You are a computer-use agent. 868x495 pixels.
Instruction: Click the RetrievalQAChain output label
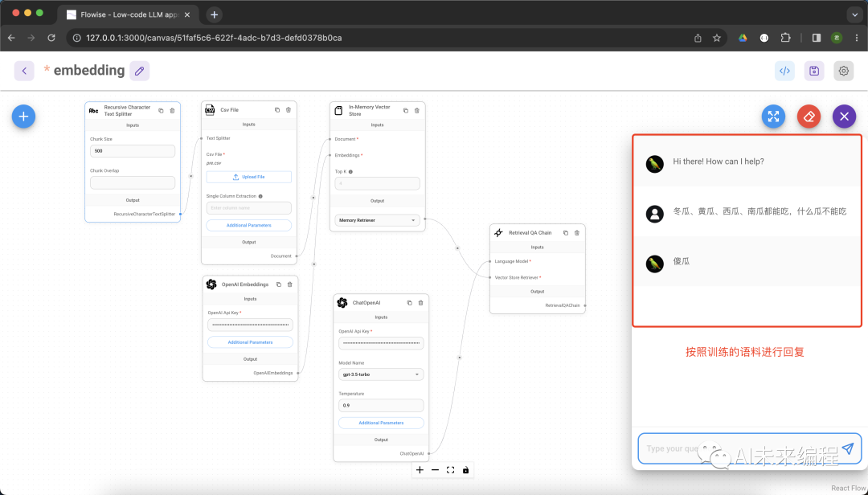tap(563, 305)
